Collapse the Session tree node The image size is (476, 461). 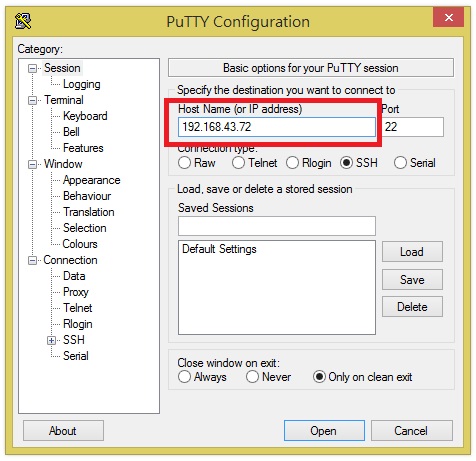tap(32, 69)
